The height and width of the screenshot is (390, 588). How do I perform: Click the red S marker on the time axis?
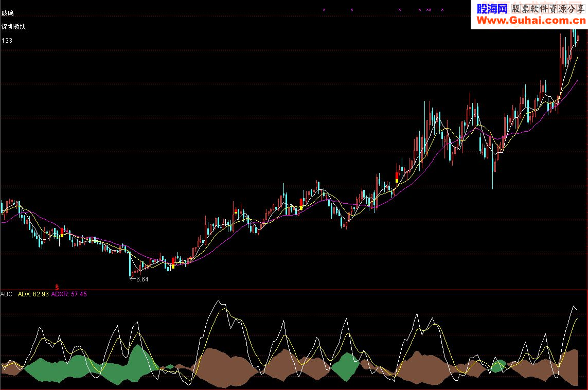[x=57, y=287]
